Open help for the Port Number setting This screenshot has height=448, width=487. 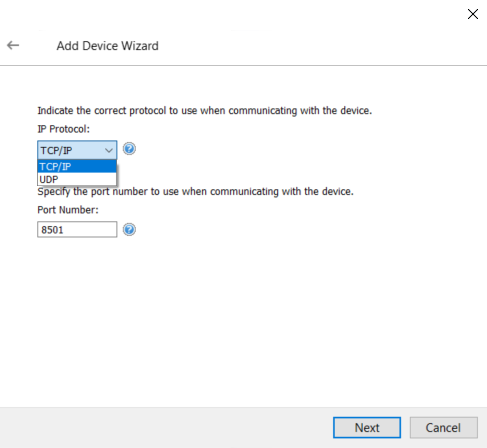[129, 230]
